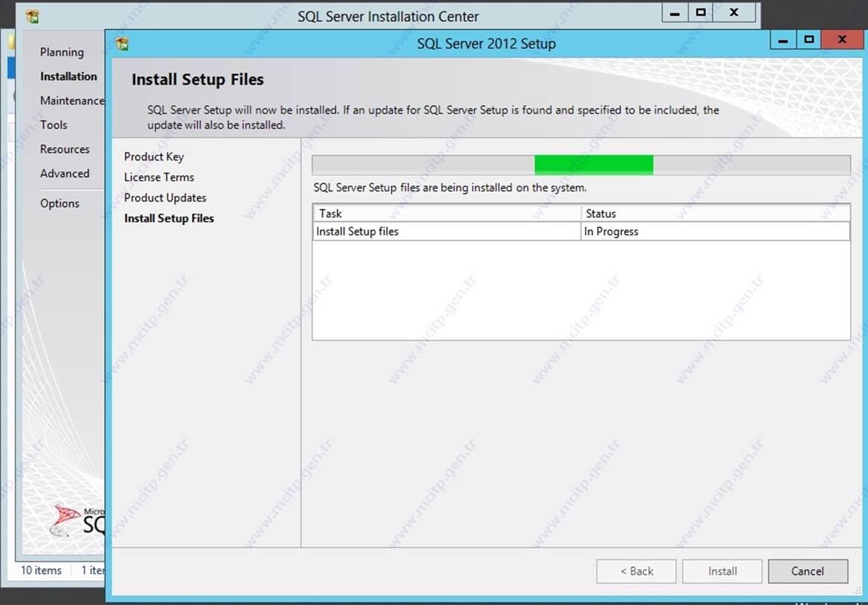Viewport: 868px width, 605px height.
Task: Maximize the SQL Server 2012 Setup window
Action: (809, 40)
